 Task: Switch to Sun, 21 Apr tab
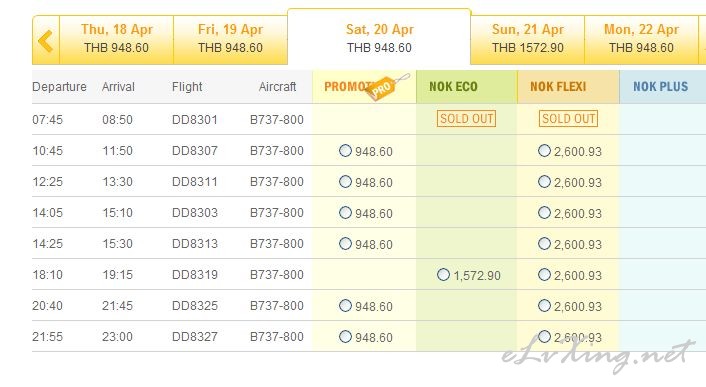[x=528, y=39]
